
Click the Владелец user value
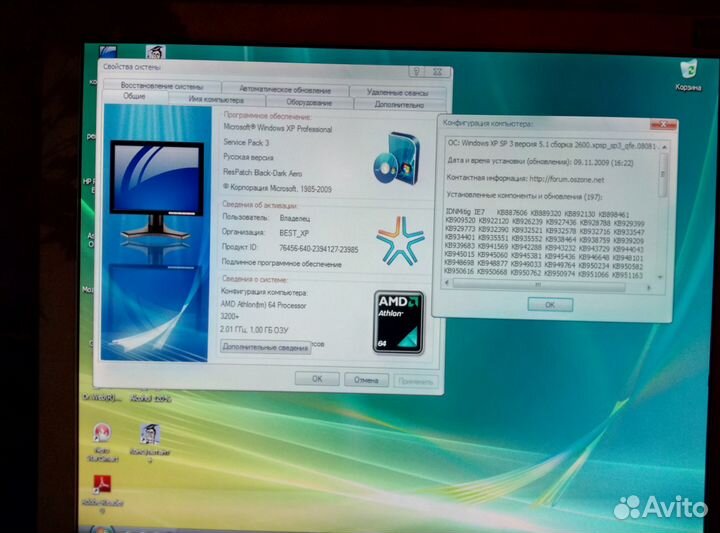(294, 218)
